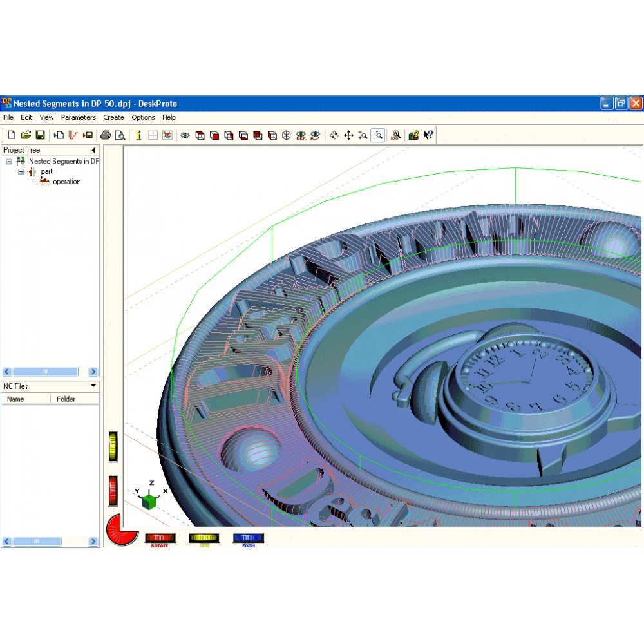The height and width of the screenshot is (644, 644).
Task: Activate the pan tool with the four arrows icon
Action: (348, 135)
